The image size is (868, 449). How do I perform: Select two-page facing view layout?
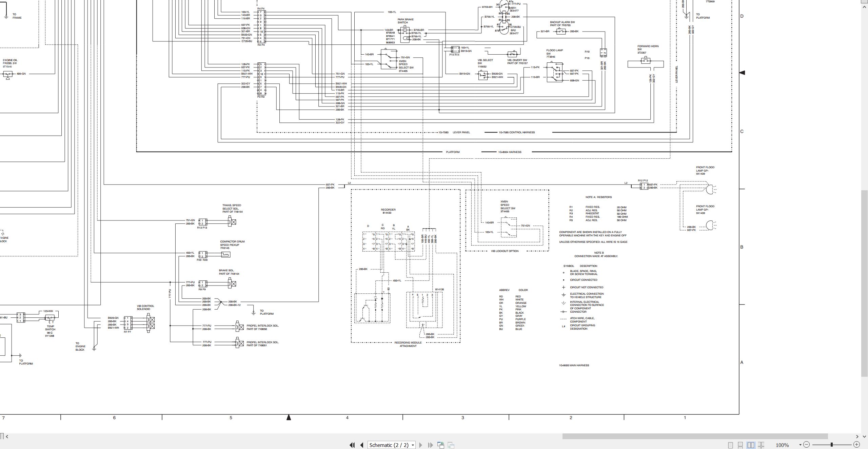751,445
